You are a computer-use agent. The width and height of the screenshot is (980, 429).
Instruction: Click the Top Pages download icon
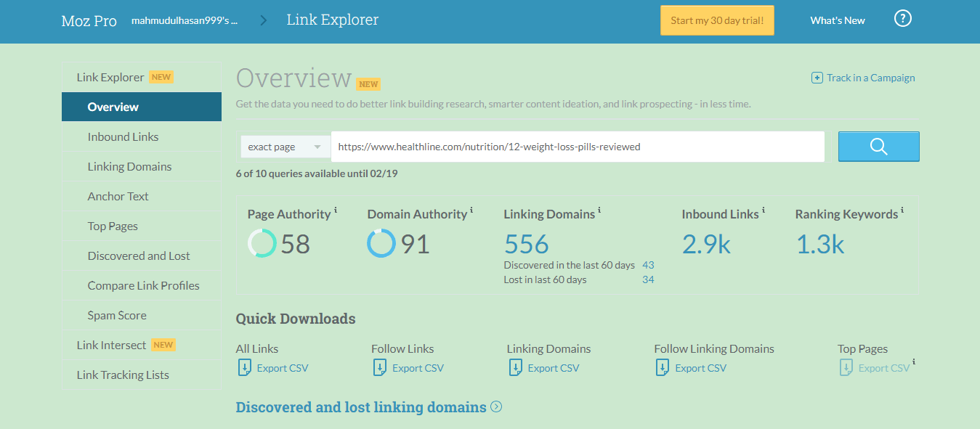tap(846, 368)
